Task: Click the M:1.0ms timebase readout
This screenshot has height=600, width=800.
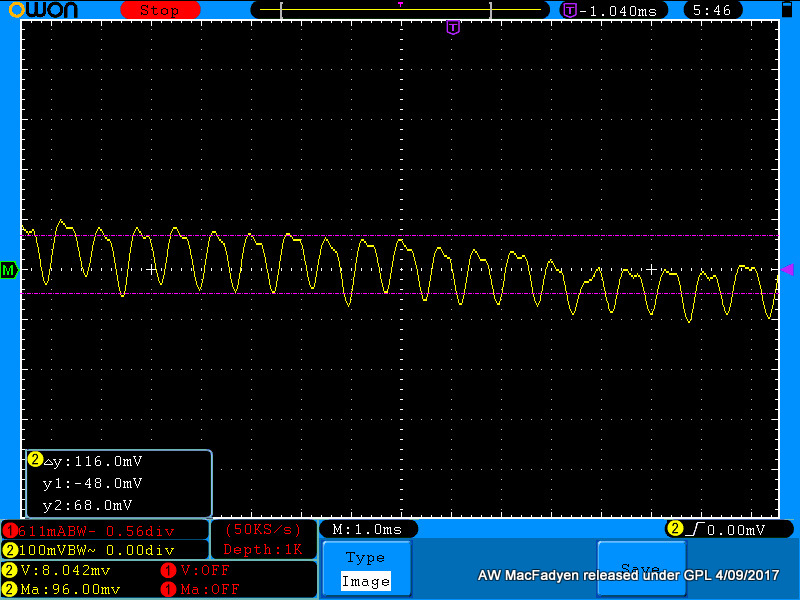Action: pos(367,529)
